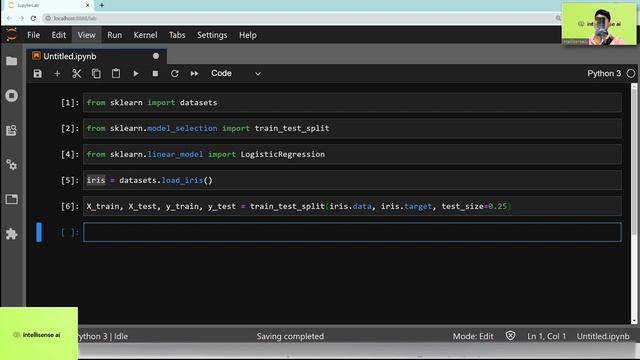Viewport: 640px width, 360px height.
Task: Click Mode: Edit in status bar
Action: point(473,336)
